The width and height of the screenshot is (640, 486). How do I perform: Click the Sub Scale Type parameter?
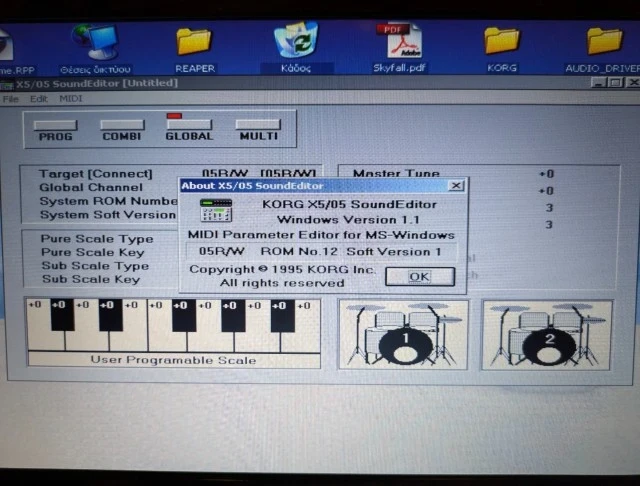click(95, 266)
